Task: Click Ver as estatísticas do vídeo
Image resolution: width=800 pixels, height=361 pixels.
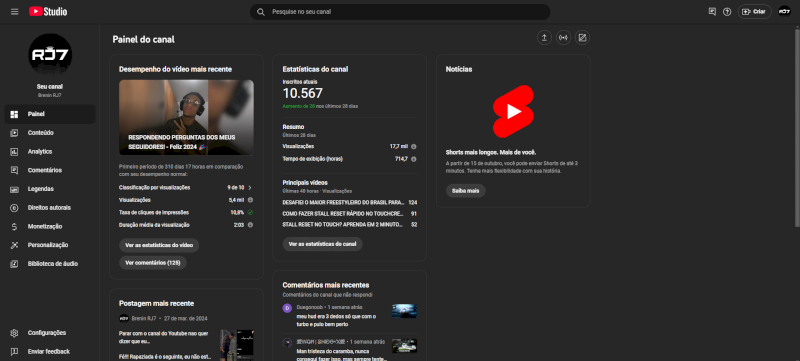Action: tap(159, 245)
